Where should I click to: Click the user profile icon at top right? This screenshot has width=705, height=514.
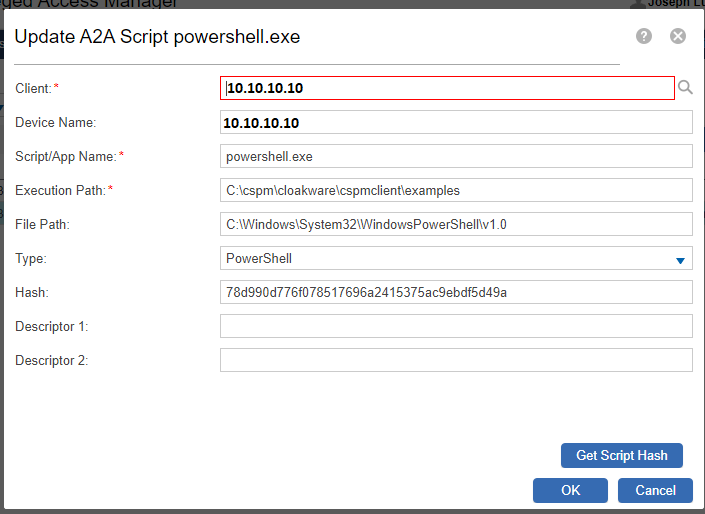pyautogui.click(x=637, y=4)
